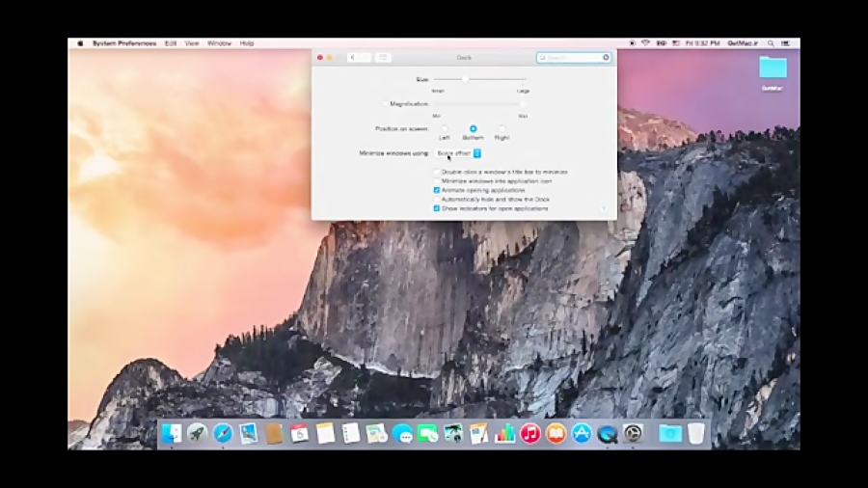Open the Trash in the Dock
Viewport: 868px width, 488px height.
696,433
